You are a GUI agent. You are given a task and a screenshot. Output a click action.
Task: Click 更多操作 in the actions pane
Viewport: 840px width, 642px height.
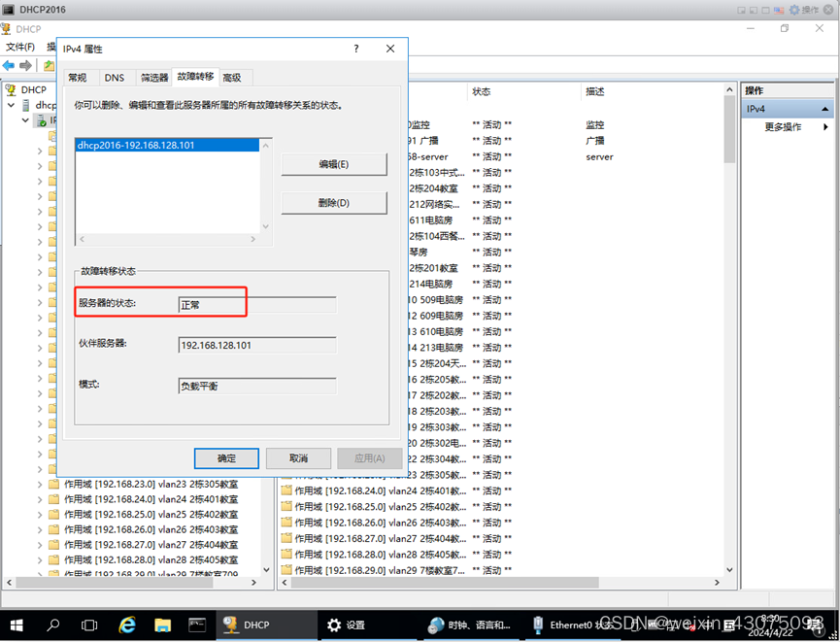[x=783, y=127]
